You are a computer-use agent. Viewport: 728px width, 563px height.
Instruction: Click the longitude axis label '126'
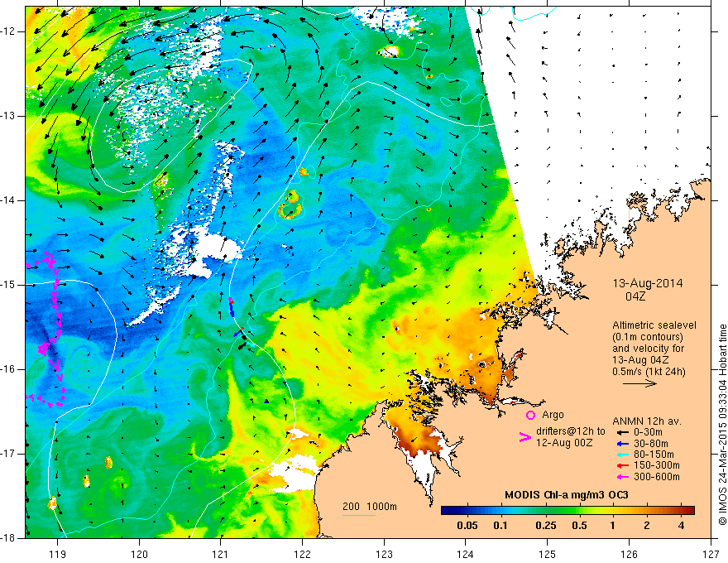pyautogui.click(x=629, y=555)
